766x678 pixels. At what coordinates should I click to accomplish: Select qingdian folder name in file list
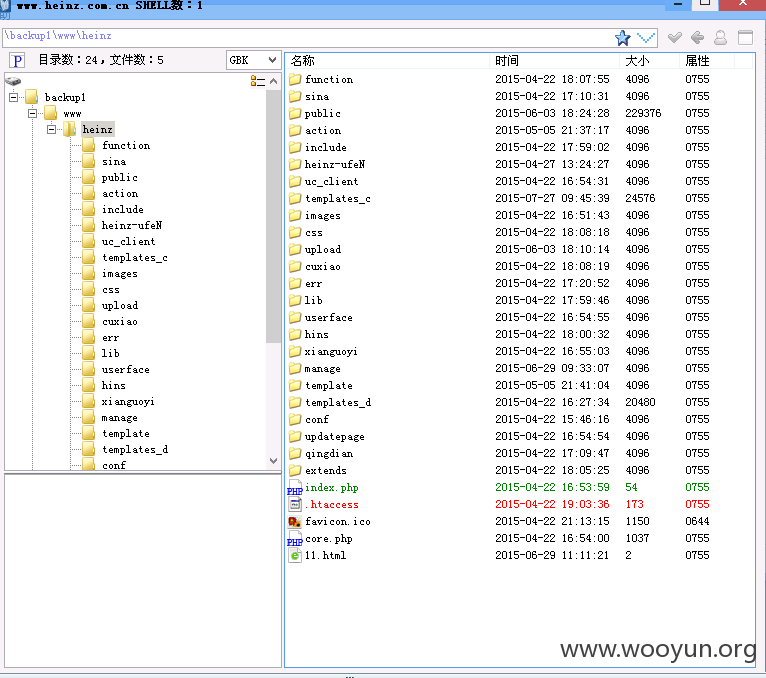tap(329, 453)
